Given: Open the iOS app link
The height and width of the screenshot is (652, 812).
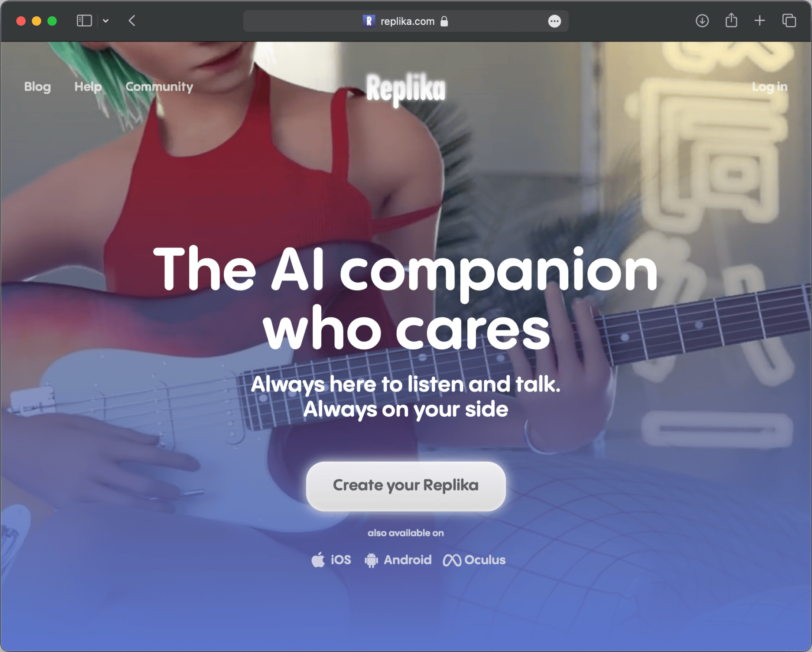Looking at the screenshot, I should pyautogui.click(x=331, y=560).
